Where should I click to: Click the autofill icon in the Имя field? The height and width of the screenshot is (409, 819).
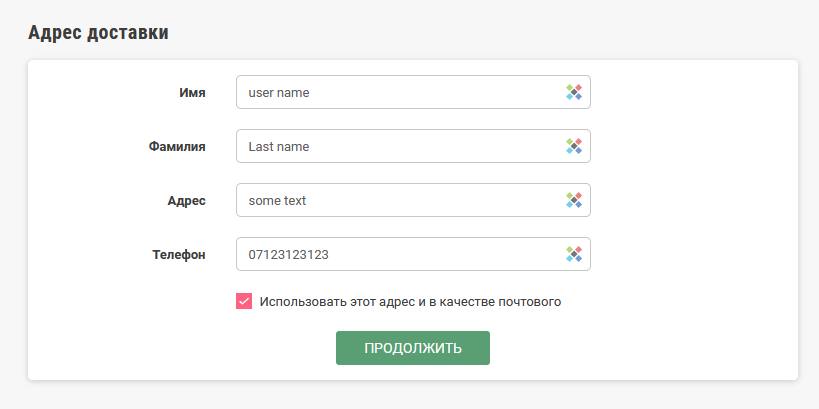[573, 92]
